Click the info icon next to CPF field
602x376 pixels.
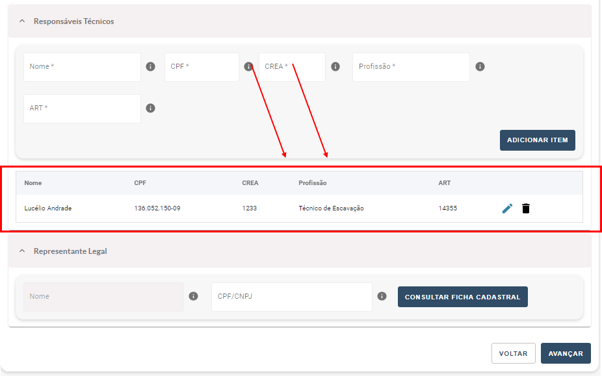pos(248,66)
